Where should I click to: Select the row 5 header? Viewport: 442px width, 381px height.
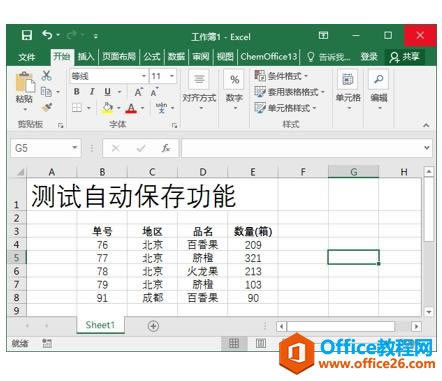[x=17, y=258]
